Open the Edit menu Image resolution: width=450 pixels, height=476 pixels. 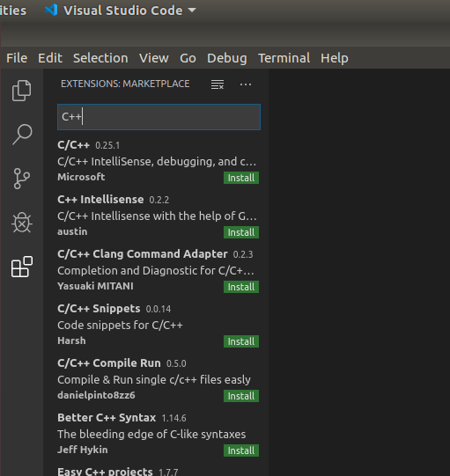(50, 58)
